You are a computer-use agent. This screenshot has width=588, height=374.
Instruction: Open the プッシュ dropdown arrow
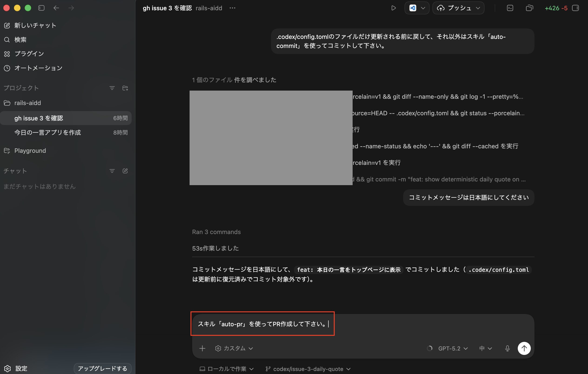[478, 8]
